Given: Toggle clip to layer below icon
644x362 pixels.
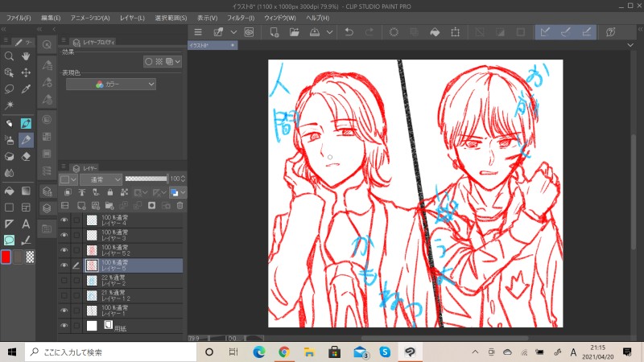Looking at the screenshot, I should [x=68, y=192].
